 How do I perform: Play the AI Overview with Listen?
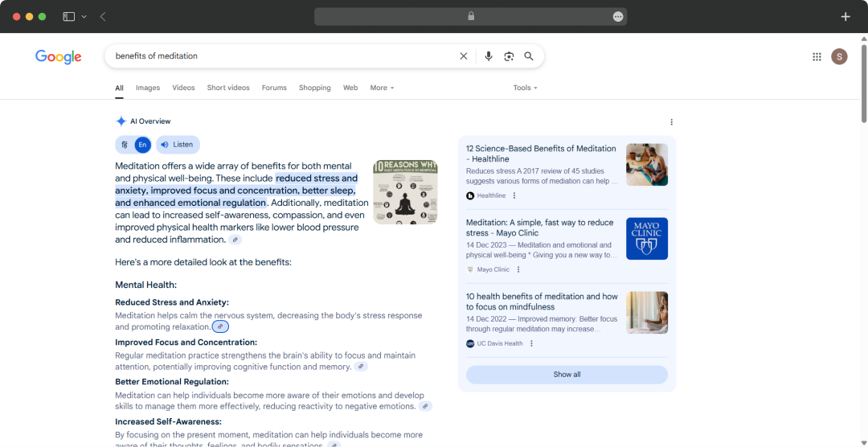click(178, 145)
